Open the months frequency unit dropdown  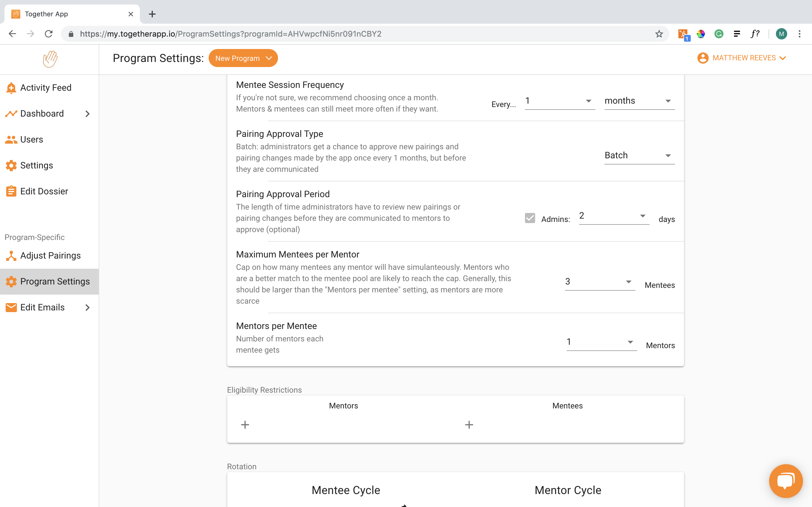pyautogui.click(x=639, y=101)
